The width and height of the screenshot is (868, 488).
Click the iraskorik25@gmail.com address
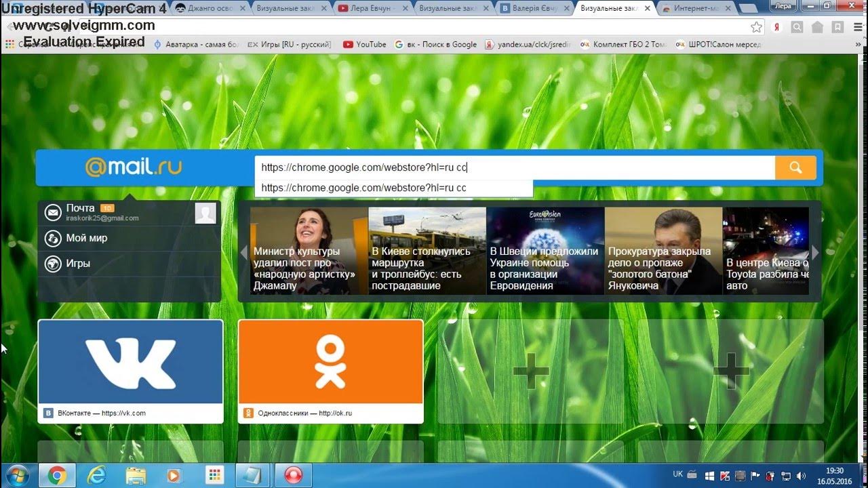102,218
